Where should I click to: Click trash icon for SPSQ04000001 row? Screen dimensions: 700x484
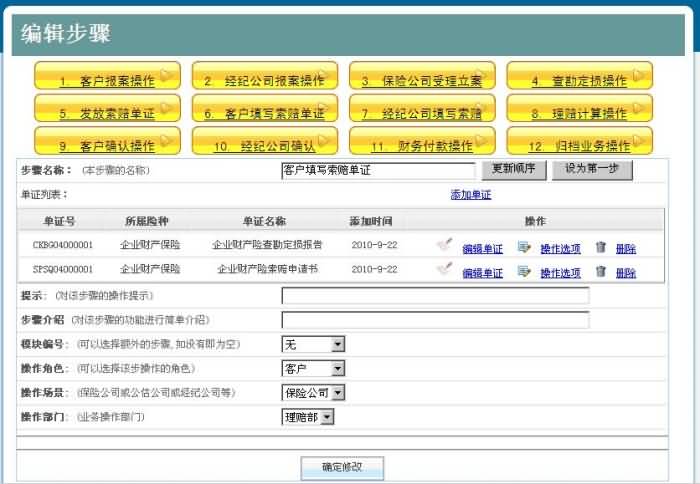(x=600, y=270)
